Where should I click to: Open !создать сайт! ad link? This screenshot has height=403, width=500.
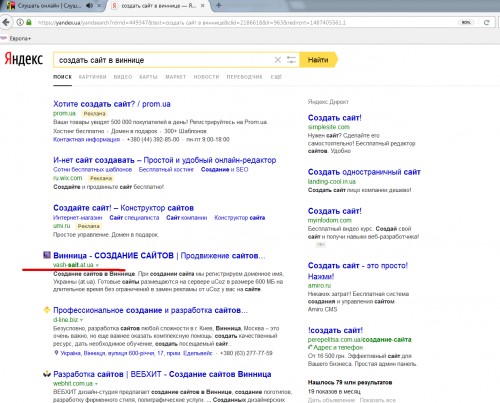pos(335,330)
